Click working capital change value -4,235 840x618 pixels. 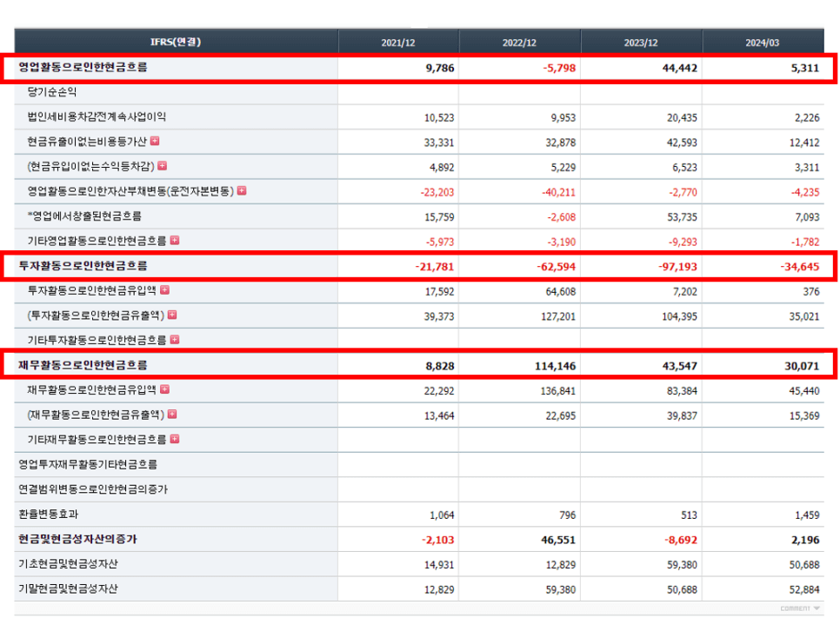(x=805, y=192)
